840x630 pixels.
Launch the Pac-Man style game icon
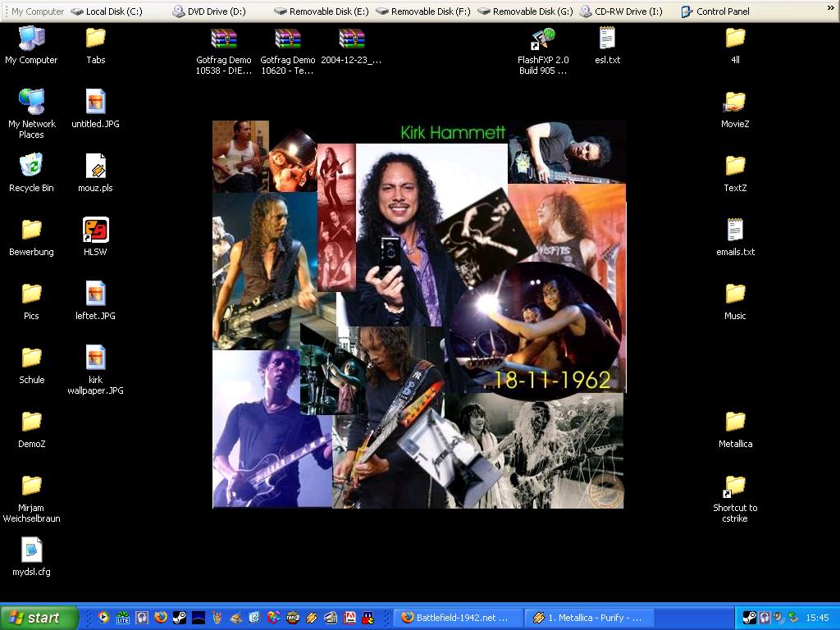[x=368, y=618]
